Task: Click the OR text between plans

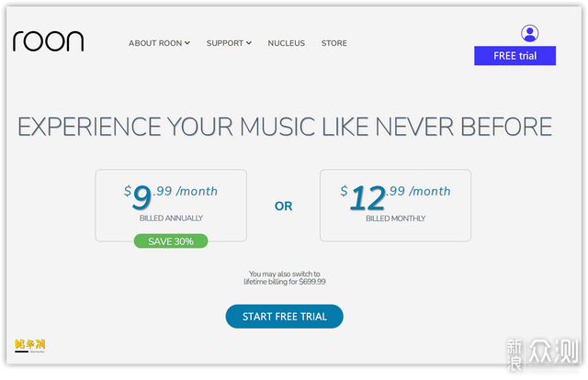Action: click(283, 206)
